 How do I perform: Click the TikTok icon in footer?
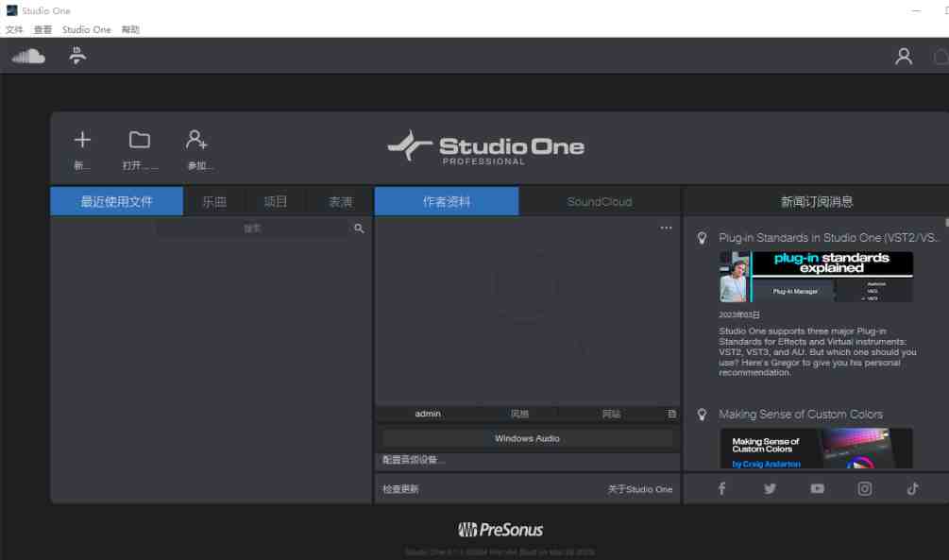coord(912,488)
